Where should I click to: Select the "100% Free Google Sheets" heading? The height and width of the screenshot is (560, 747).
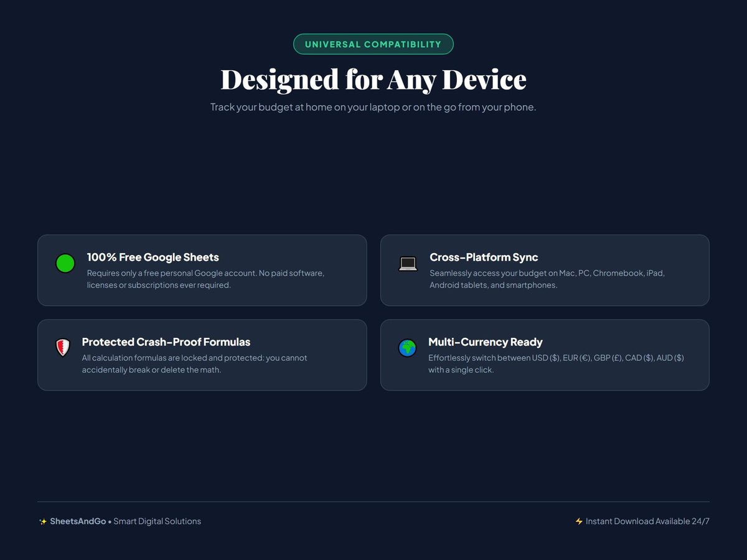[153, 257]
